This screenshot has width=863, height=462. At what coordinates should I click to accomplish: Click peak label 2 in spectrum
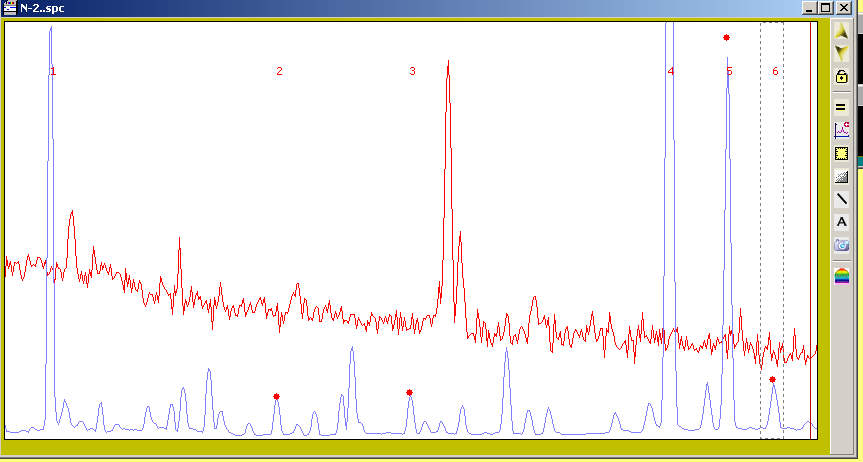tap(279, 71)
